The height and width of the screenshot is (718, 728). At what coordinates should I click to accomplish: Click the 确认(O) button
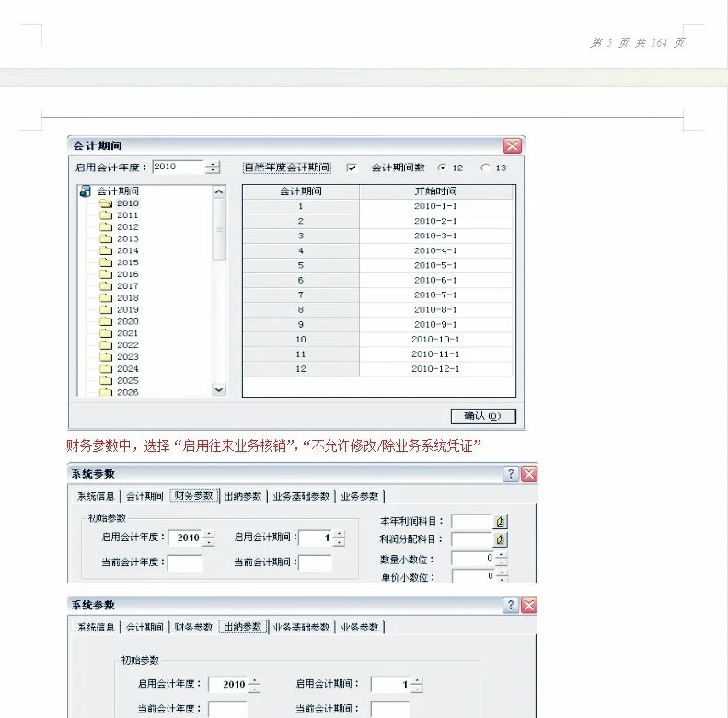(x=483, y=416)
